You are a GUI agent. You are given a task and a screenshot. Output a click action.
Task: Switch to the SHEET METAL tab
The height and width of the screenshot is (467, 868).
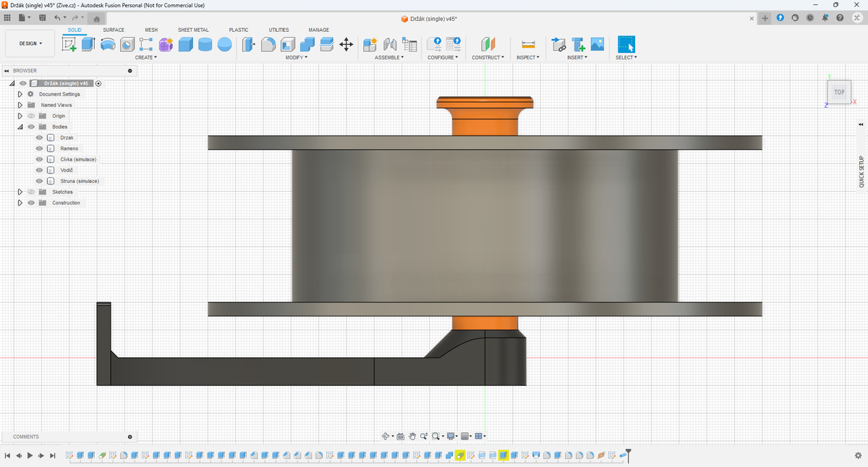click(193, 30)
